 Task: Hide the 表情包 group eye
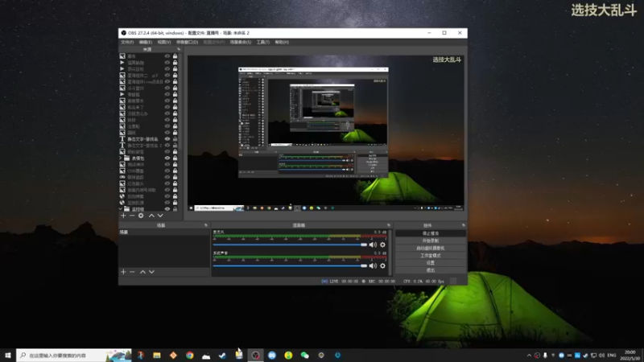point(167,158)
